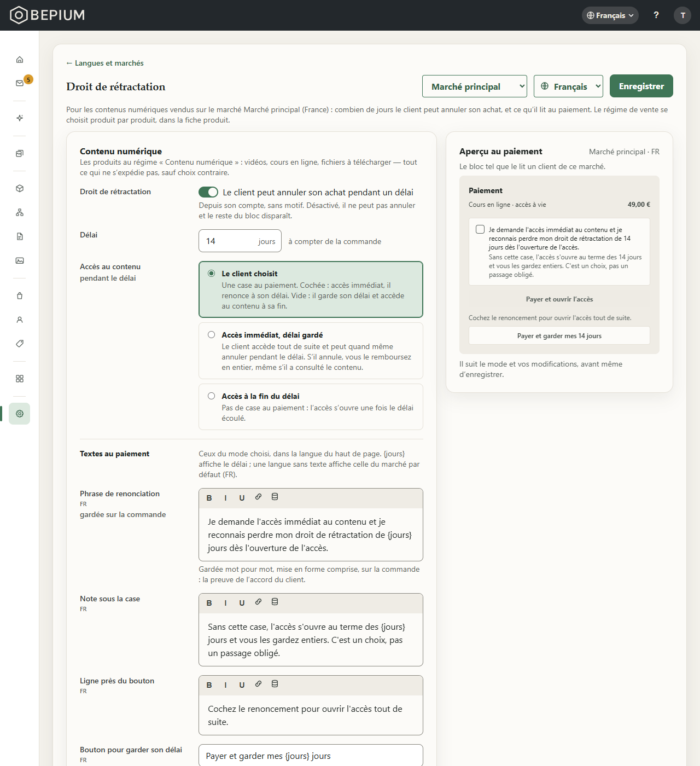
Task: Click Payer et garder mes 14 jours
Action: [x=559, y=335]
